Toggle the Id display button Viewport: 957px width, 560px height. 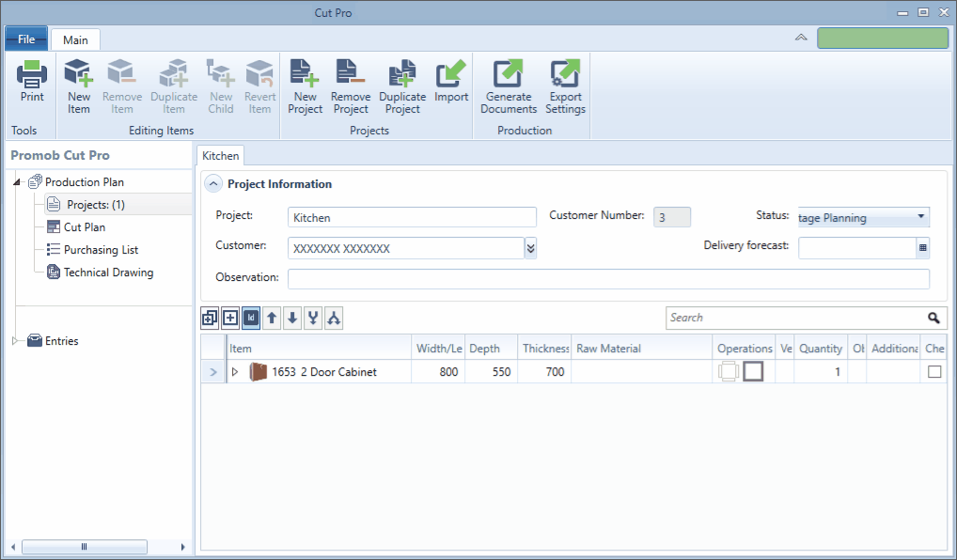(251, 319)
